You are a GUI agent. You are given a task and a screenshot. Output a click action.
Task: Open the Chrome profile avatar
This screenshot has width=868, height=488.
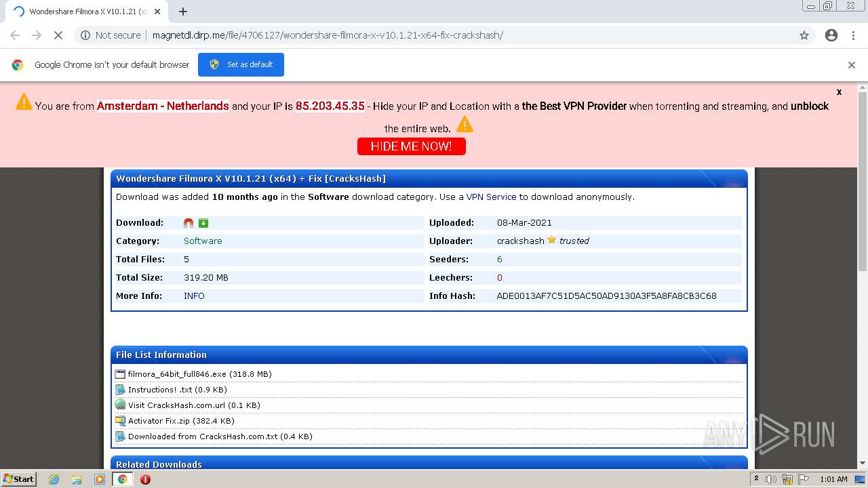coord(831,35)
